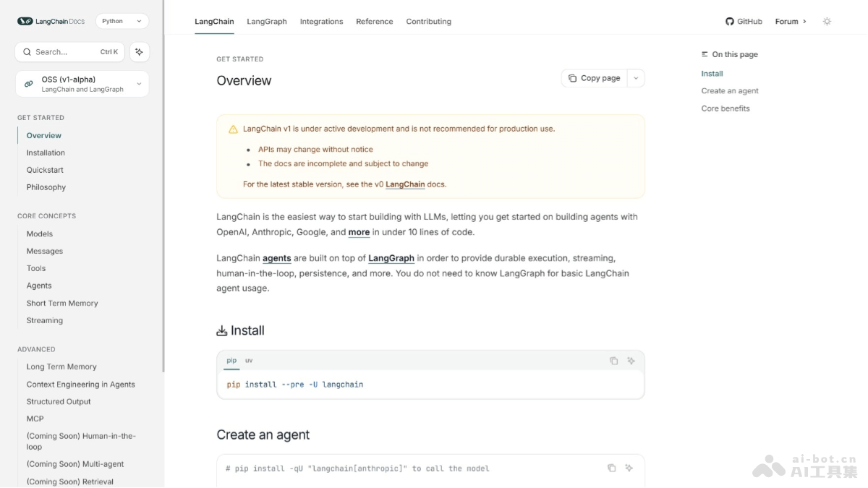The image size is (868, 488).
Task: Ask AI about the Create an agent code
Action: click(x=629, y=468)
